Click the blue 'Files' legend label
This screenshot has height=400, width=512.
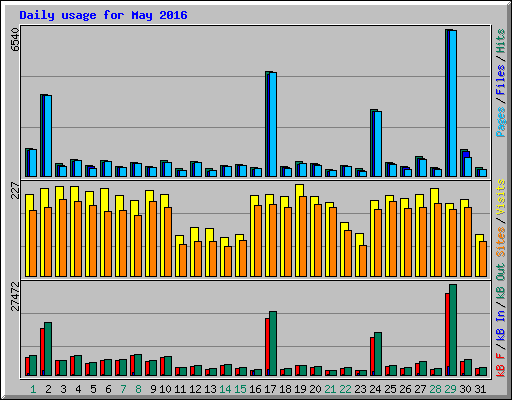click(500, 80)
